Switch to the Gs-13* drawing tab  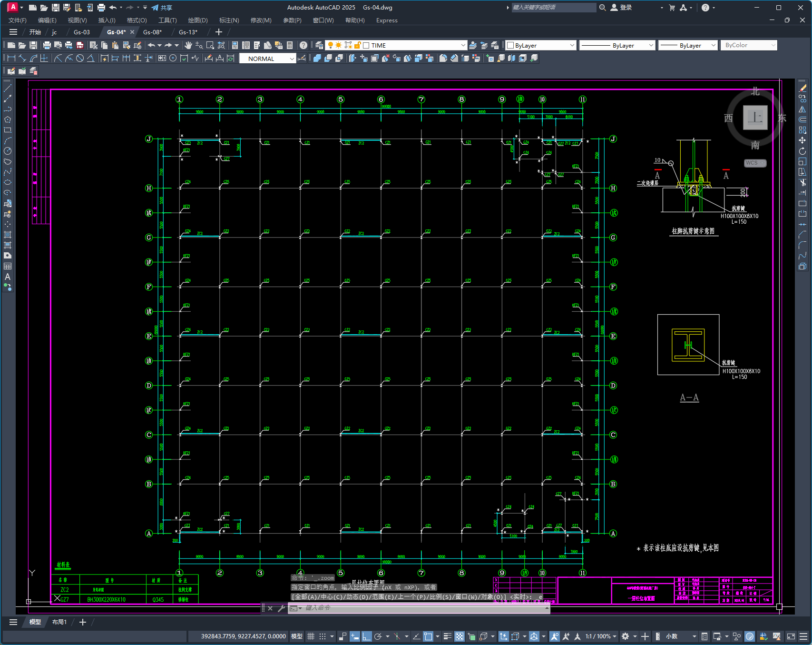click(188, 32)
